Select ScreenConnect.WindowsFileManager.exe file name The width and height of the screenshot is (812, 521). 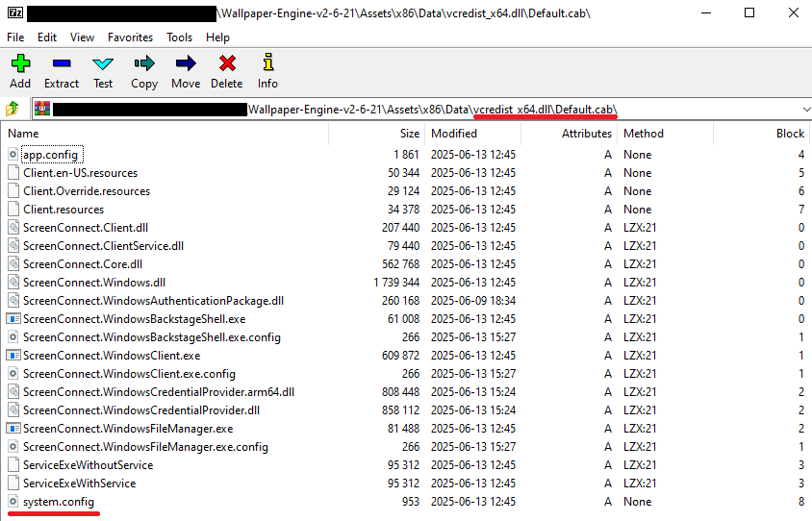(128, 429)
